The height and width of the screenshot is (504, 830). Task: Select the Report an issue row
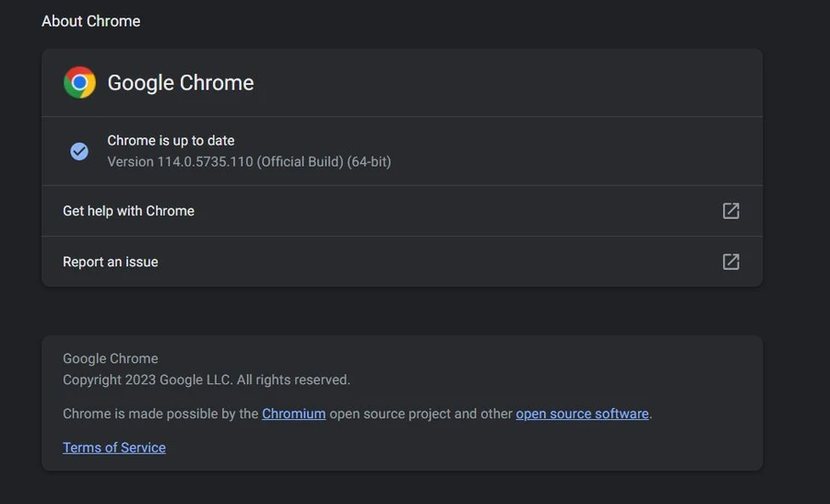pyautogui.click(x=402, y=262)
